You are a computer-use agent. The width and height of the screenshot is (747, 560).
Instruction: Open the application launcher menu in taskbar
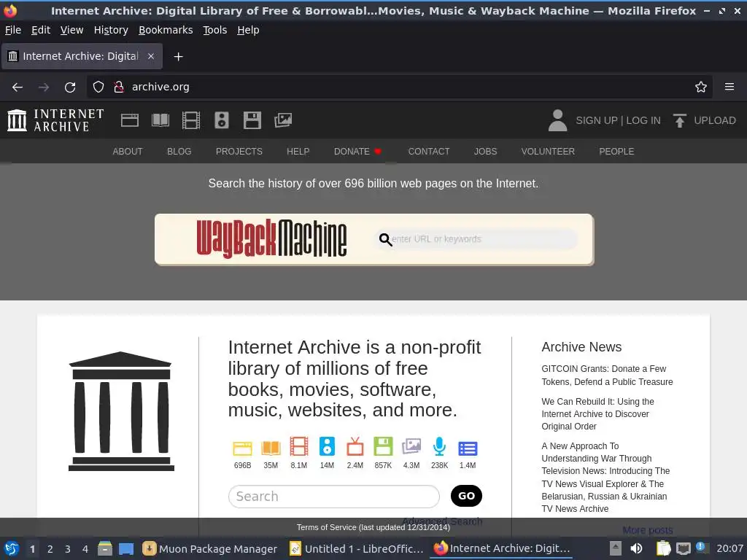[x=12, y=548]
